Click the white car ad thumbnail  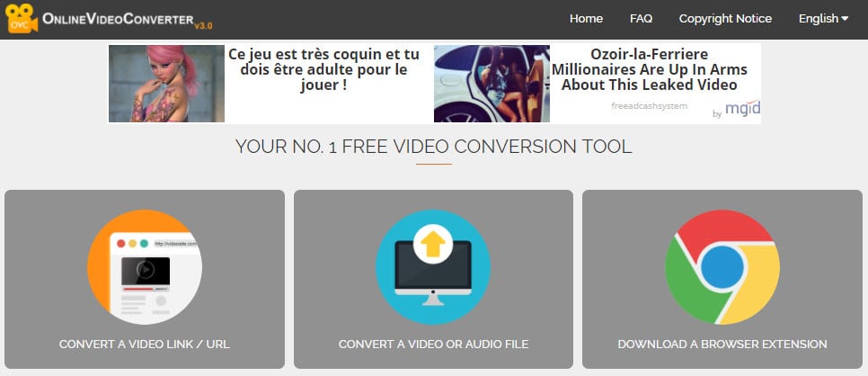tap(492, 84)
